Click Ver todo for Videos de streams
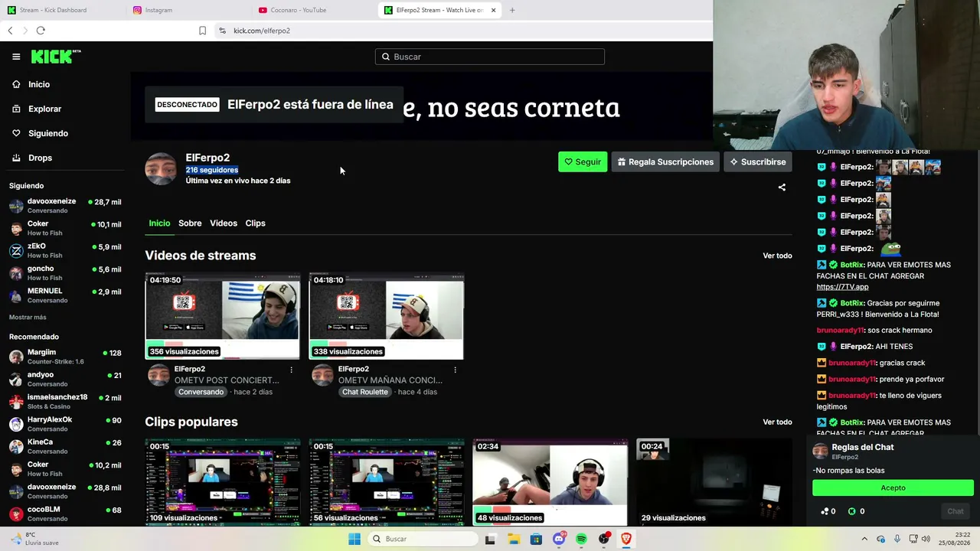 click(x=777, y=256)
